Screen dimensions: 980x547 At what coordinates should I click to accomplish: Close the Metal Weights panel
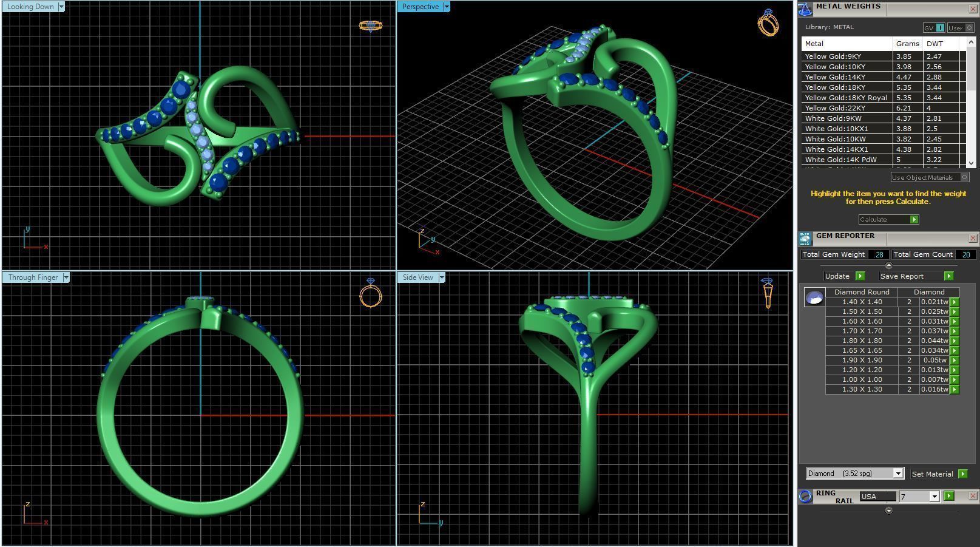click(973, 9)
